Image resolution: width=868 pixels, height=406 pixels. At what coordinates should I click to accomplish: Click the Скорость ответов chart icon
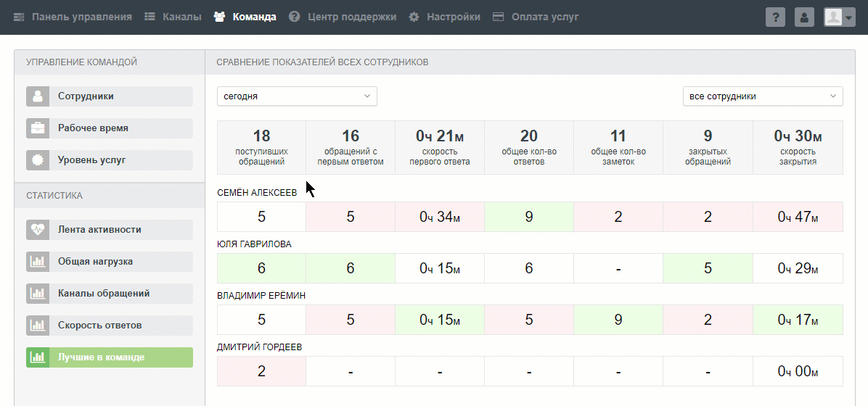38,326
